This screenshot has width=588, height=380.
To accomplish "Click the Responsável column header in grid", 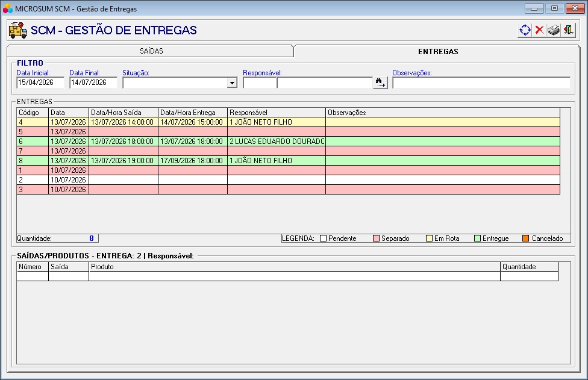I will [x=277, y=113].
